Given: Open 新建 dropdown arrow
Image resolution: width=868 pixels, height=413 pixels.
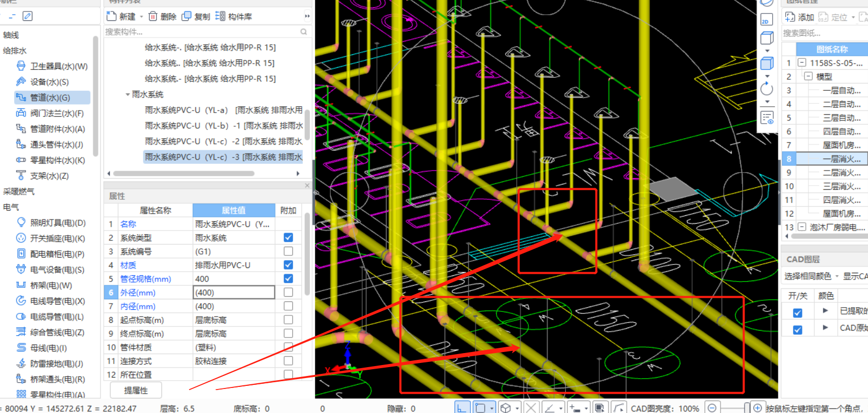Looking at the screenshot, I should tap(141, 17).
